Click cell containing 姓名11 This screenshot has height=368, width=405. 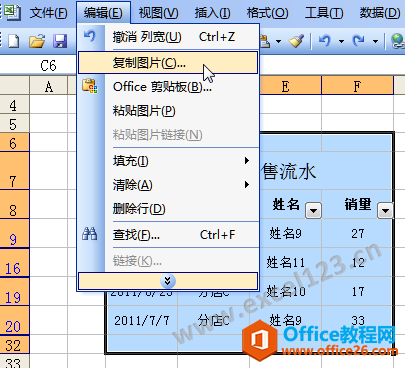(285, 262)
